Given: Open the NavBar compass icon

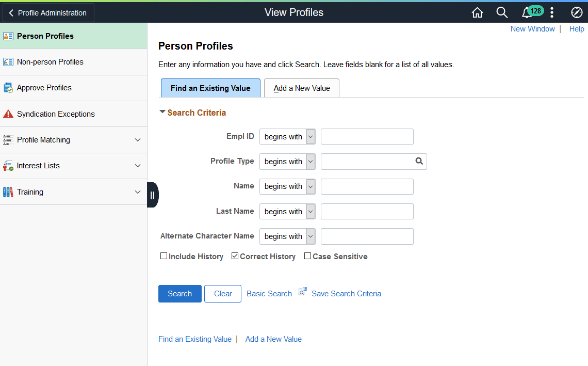Looking at the screenshot, I should [577, 12].
